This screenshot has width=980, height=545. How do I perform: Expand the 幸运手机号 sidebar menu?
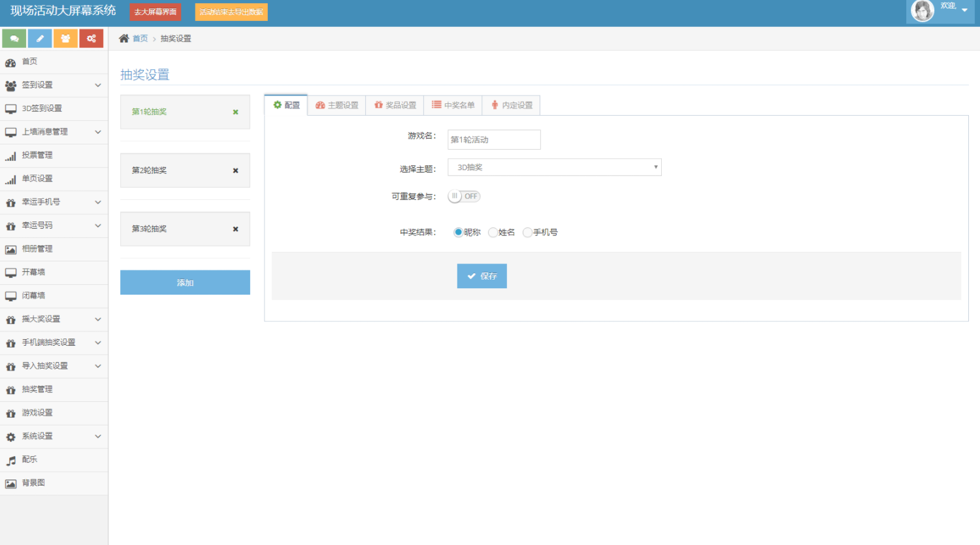[x=54, y=202]
